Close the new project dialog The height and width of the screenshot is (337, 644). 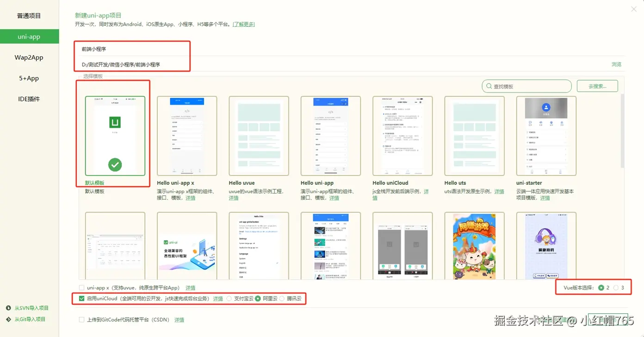click(x=633, y=9)
